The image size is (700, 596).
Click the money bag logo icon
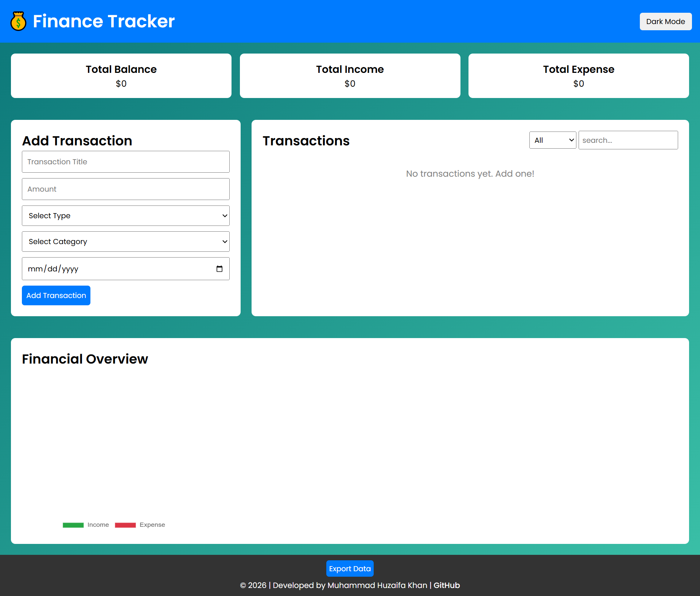click(18, 21)
